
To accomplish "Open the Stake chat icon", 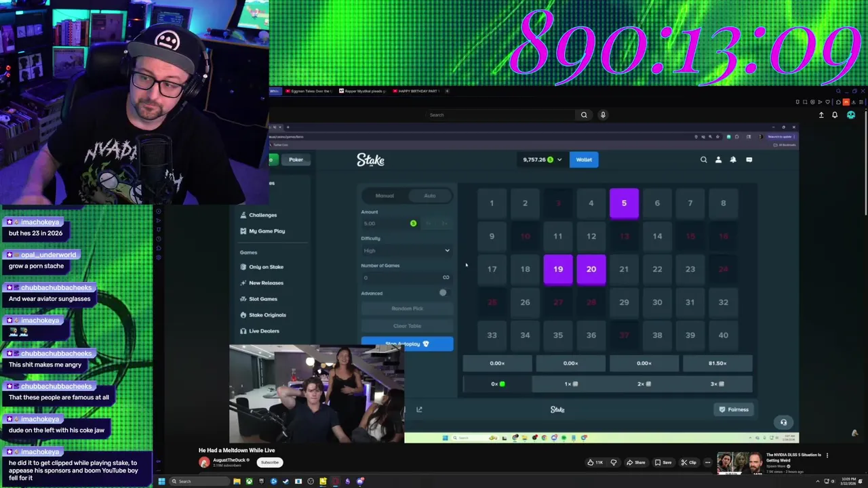I will click(x=749, y=160).
